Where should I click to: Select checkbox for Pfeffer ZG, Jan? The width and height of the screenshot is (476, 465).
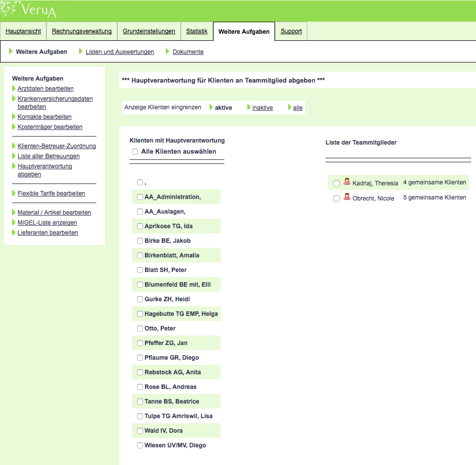[140, 343]
